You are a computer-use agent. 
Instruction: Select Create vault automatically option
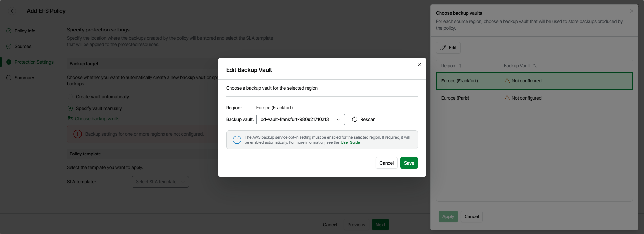point(70,97)
